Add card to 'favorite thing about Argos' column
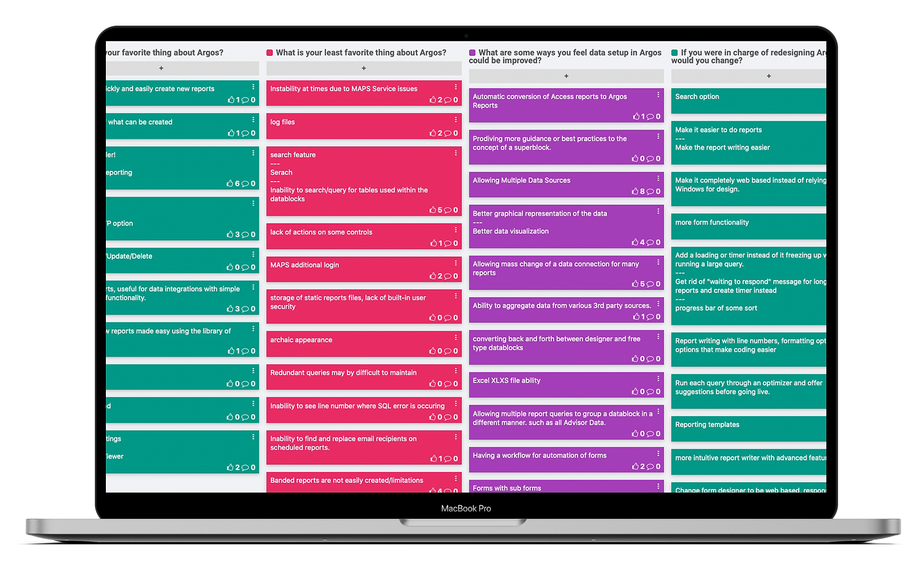Image resolution: width=924 pixels, height=578 pixels. click(182, 68)
